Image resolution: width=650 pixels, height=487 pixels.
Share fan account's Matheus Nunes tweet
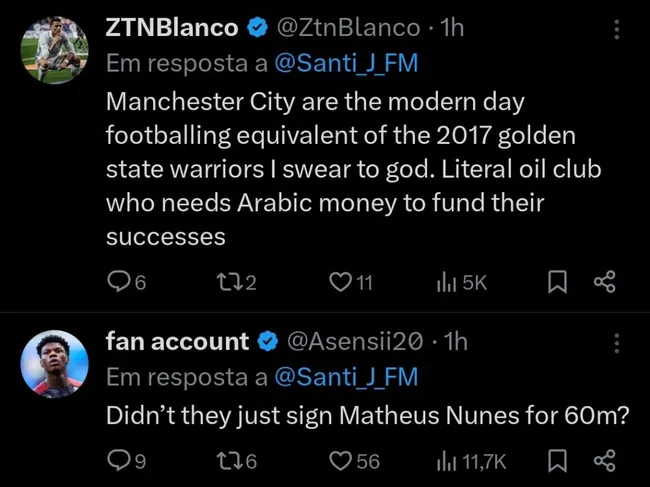[604, 460]
